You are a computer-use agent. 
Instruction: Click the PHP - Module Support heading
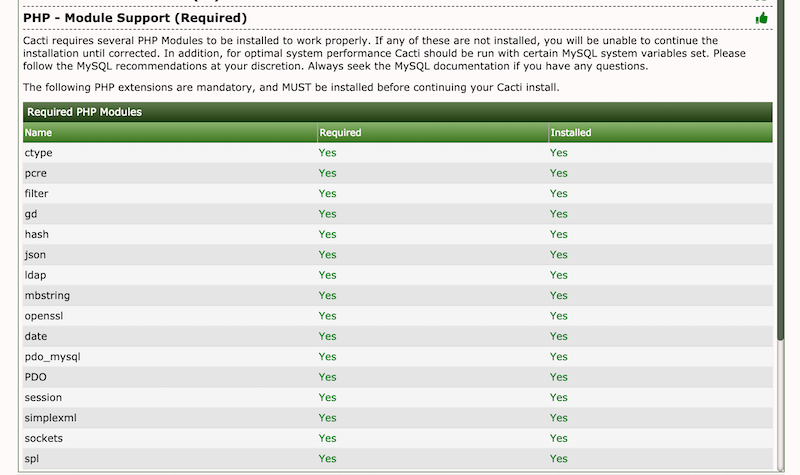[135, 18]
